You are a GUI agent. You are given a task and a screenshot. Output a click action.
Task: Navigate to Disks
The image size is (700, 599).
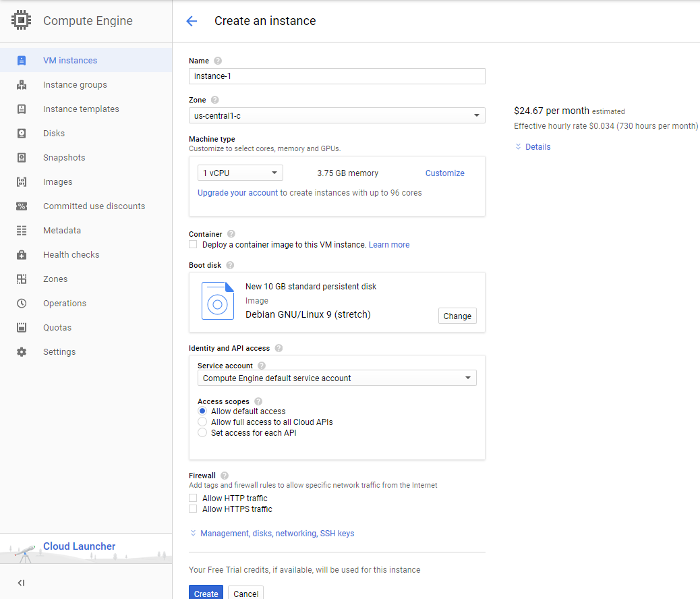[x=54, y=133]
